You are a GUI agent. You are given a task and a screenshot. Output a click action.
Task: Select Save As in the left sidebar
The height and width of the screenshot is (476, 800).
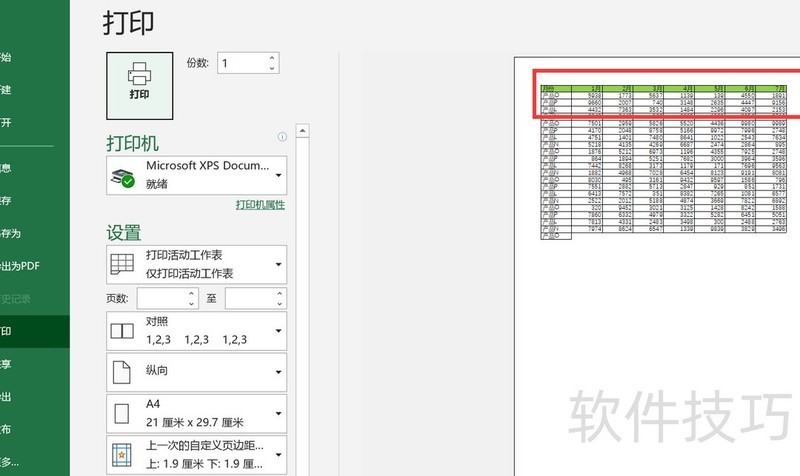click(35, 233)
